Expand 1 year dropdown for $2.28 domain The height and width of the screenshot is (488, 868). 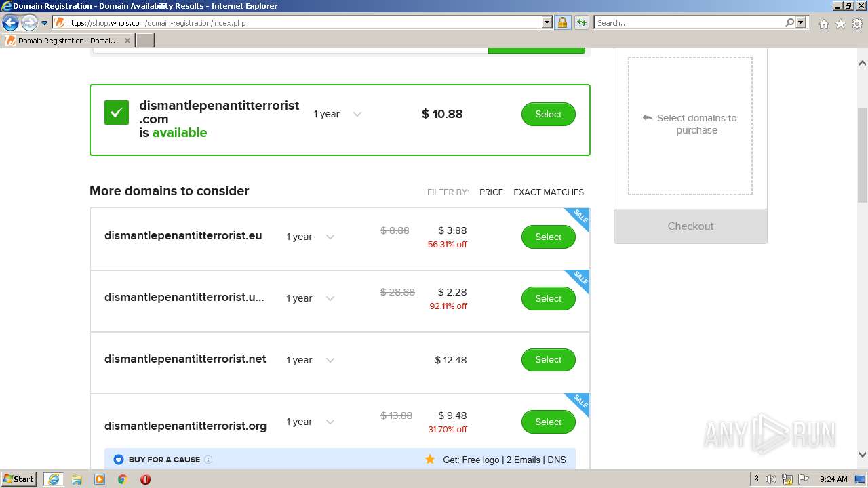coord(310,298)
